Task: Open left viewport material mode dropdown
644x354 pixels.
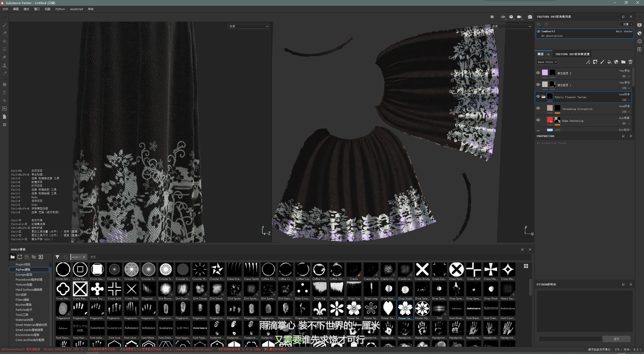Action: [x=249, y=27]
